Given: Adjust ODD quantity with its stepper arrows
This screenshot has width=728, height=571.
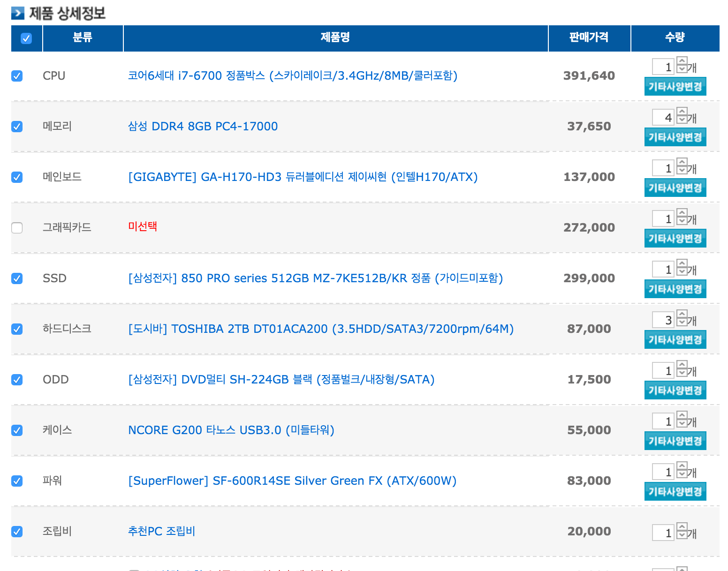Looking at the screenshot, I should (682, 369).
